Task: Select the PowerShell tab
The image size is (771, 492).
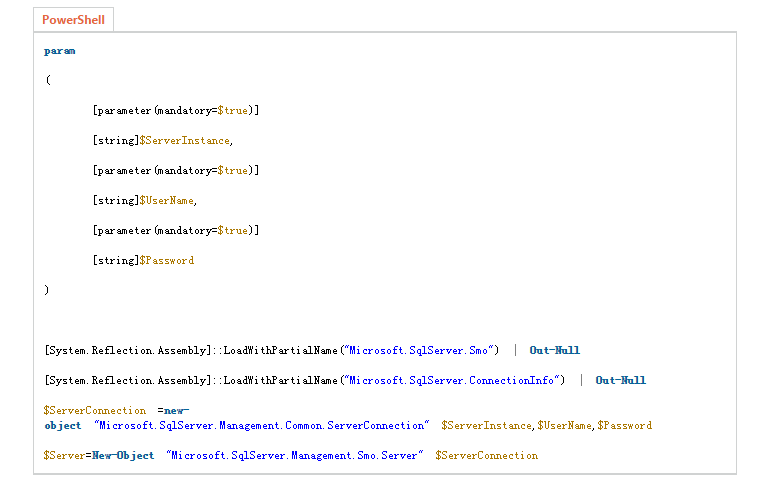Action: pos(73,20)
